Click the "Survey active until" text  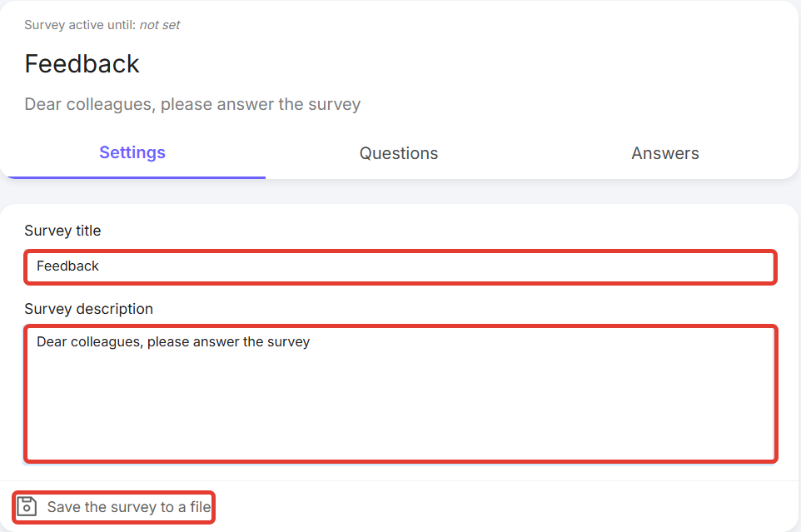pos(80,25)
